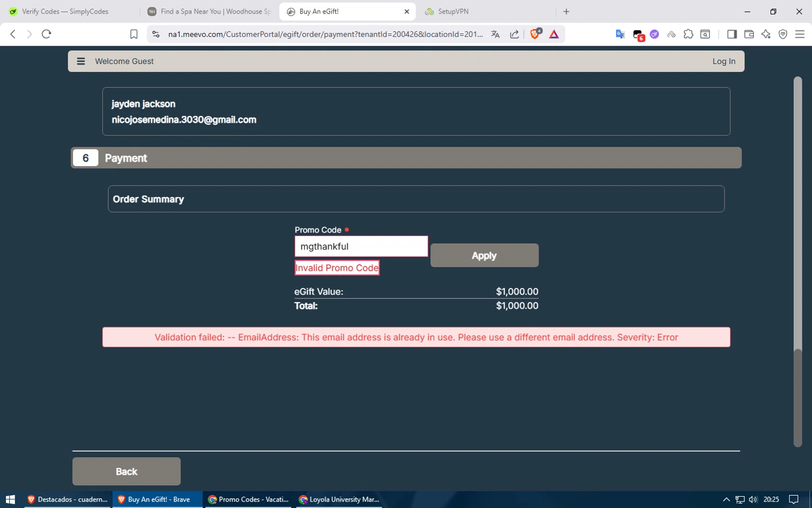Open the Windows notification center
Image resolution: width=812 pixels, height=508 pixels.
pos(794,499)
